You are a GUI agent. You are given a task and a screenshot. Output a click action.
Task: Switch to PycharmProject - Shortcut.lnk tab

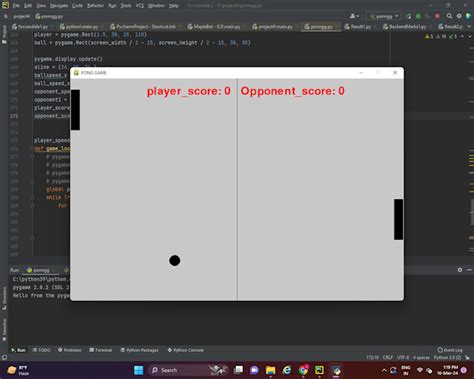pyautogui.click(x=143, y=26)
